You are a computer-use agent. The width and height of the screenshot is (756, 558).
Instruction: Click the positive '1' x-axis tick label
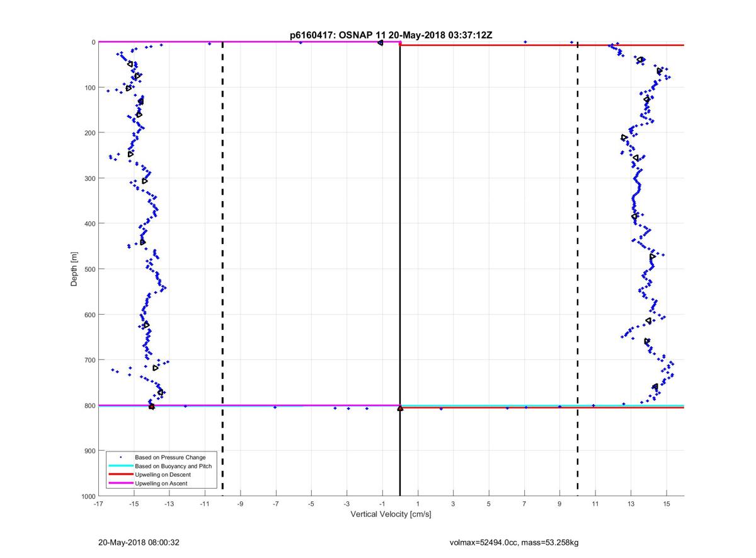pyautogui.click(x=418, y=504)
